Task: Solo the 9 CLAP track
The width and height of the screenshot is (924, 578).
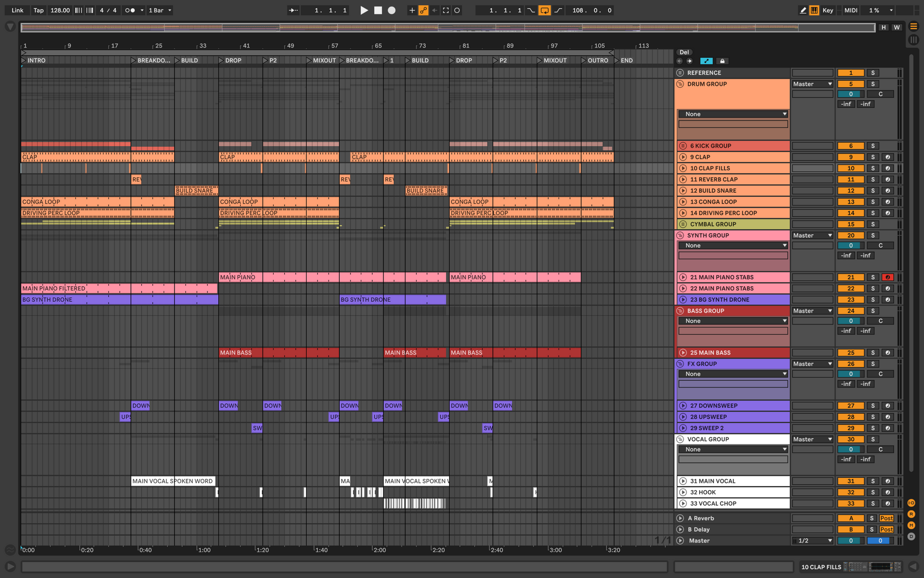Action: point(873,157)
